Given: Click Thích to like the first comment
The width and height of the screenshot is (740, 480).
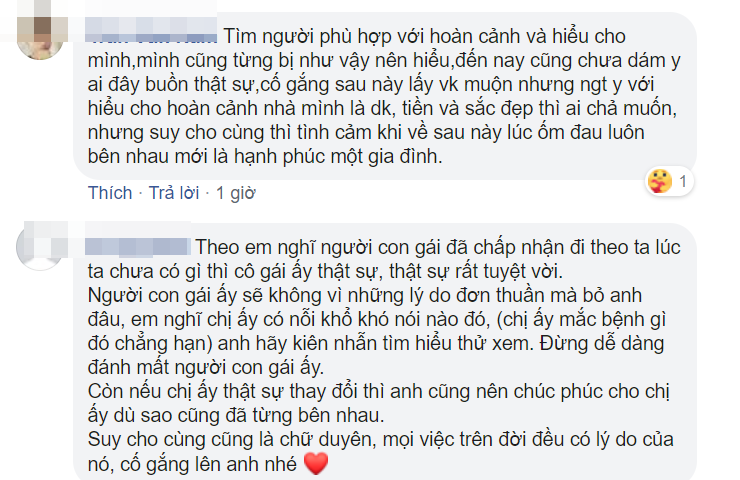Looking at the screenshot, I should 110,193.
